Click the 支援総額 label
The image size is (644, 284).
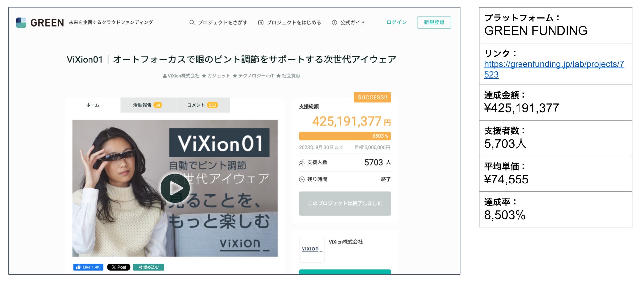tap(309, 106)
